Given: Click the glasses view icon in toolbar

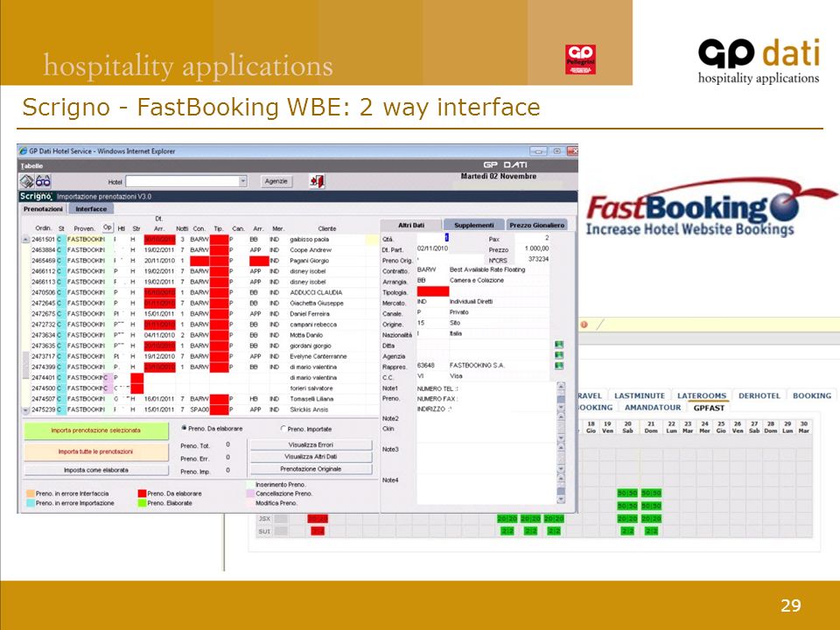Looking at the screenshot, I should pyautogui.click(x=44, y=181).
